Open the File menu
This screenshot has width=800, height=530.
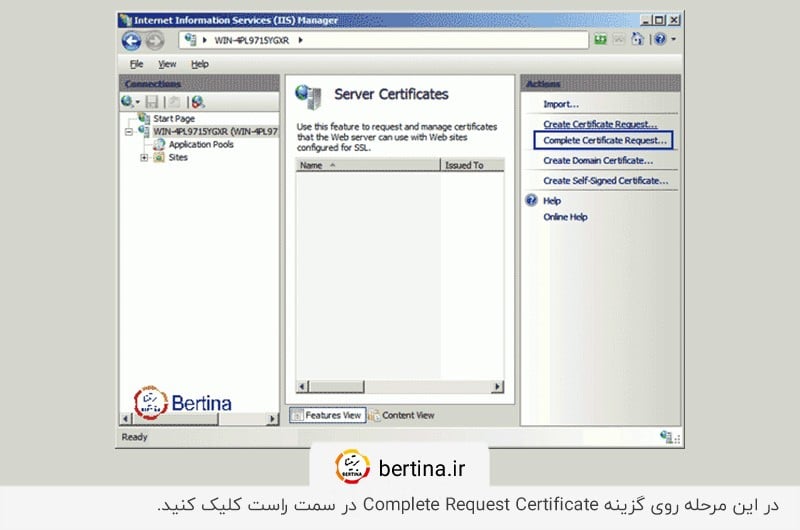click(138, 64)
